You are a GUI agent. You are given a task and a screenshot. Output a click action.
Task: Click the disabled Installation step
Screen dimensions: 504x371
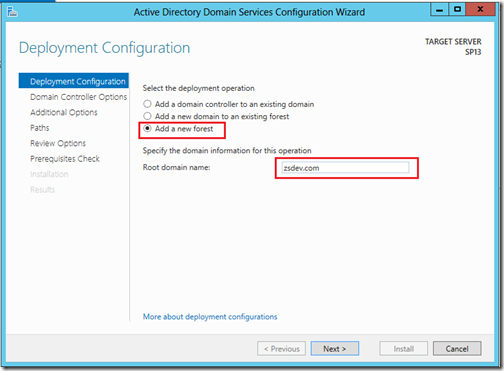(x=49, y=174)
